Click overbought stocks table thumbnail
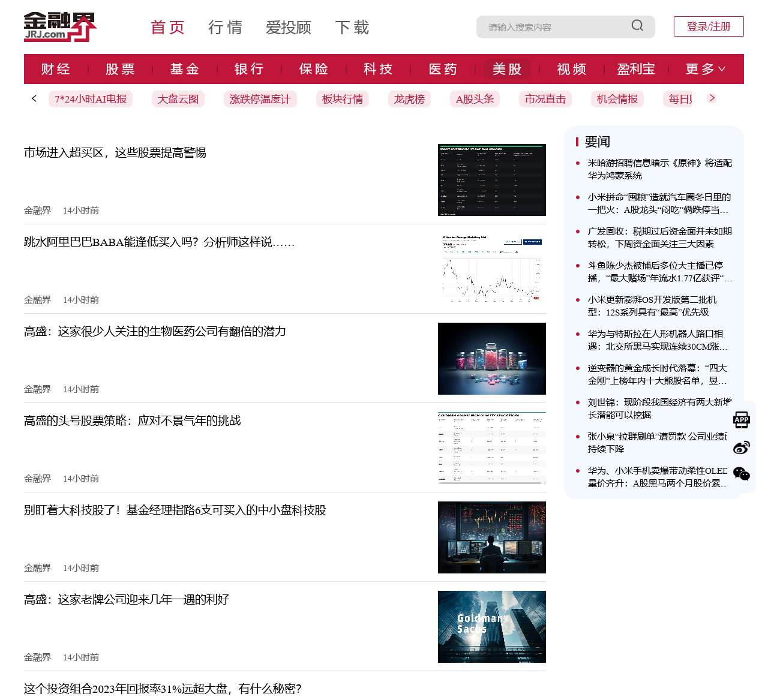The height and width of the screenshot is (700, 768). click(492, 180)
